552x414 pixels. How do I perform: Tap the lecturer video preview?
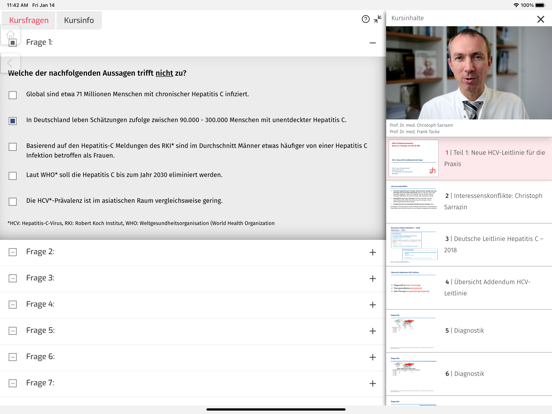(469, 73)
